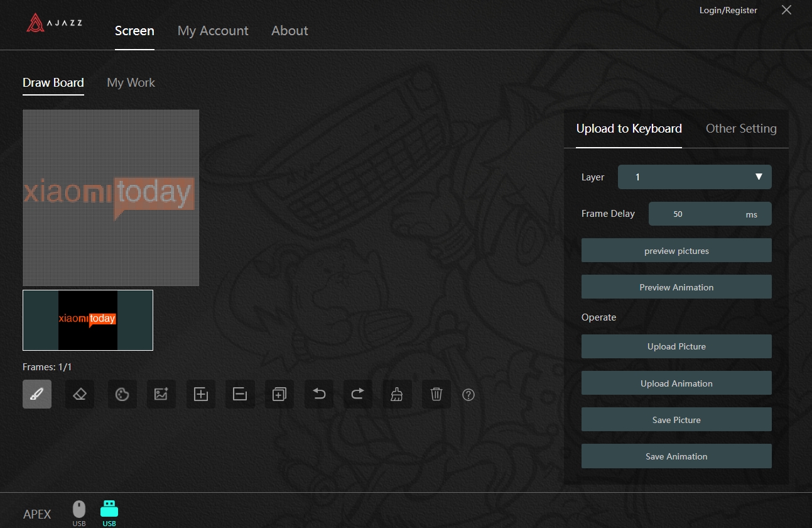Remove frame with minus icon
812x528 pixels.
tap(240, 394)
